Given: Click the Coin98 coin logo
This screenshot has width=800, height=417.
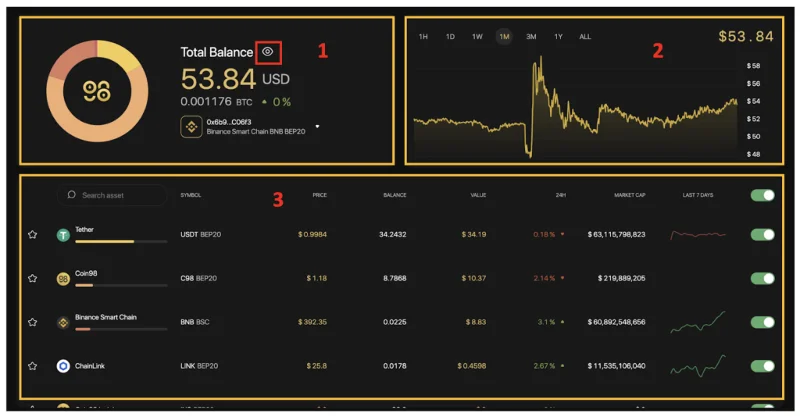Looking at the screenshot, I should point(63,279).
